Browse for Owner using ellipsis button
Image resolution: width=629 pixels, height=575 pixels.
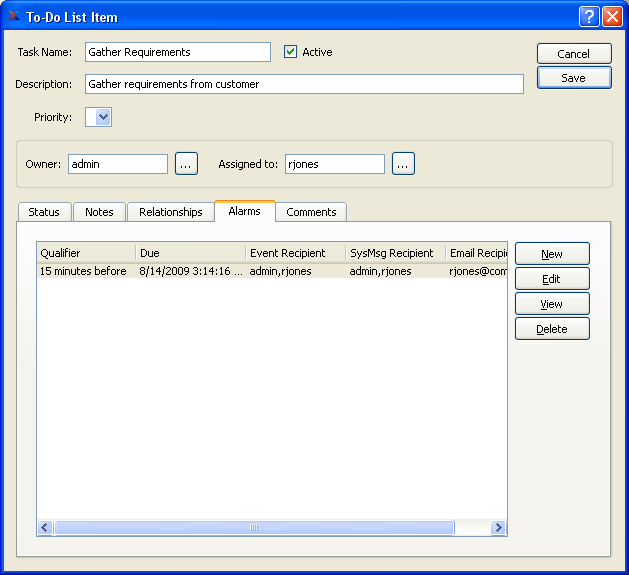pyautogui.click(x=186, y=164)
